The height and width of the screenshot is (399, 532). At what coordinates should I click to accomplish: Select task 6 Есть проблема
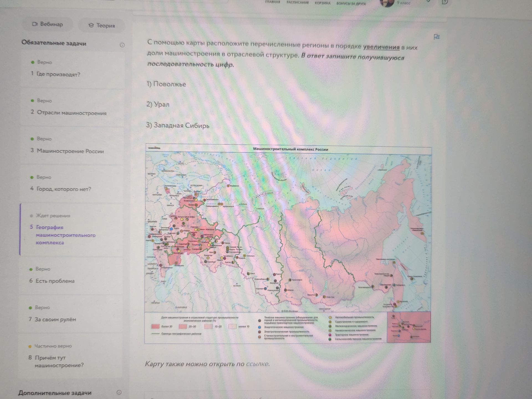point(71,276)
